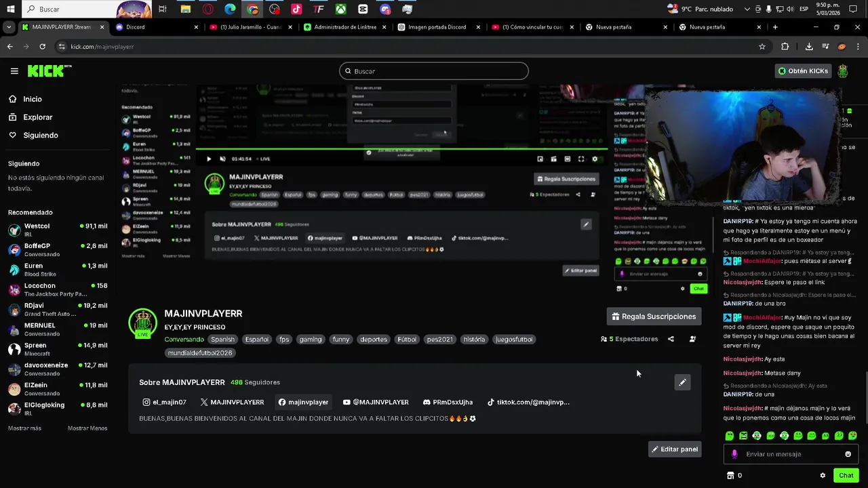This screenshot has height=488, width=868.
Task: Click the microphone icon in chat input
Action: (734, 454)
